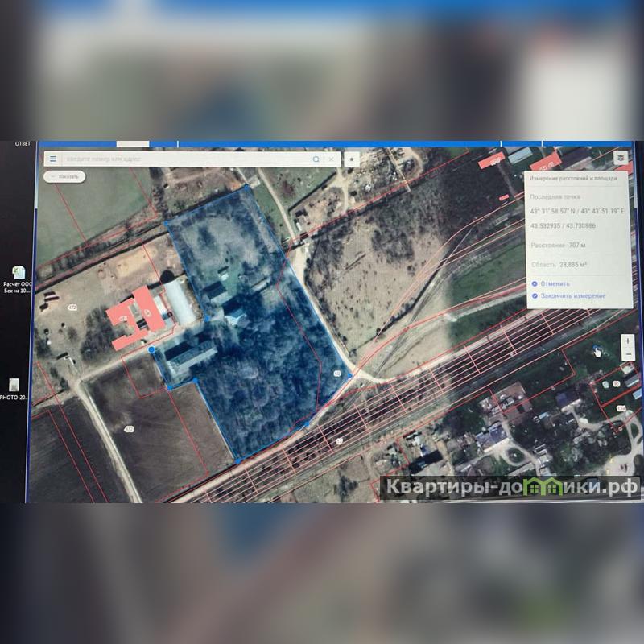Open the hamburger menu in the search bar
644x644 pixels.
[x=53, y=159]
